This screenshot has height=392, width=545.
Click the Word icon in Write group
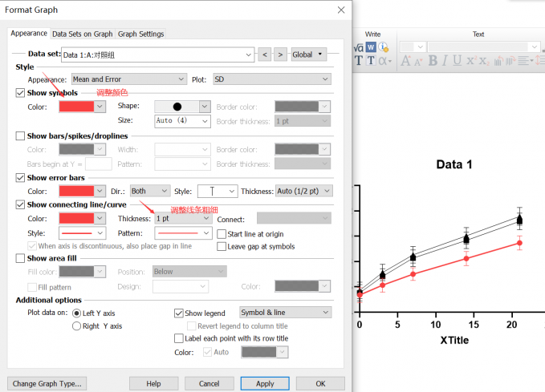pyautogui.click(x=371, y=47)
